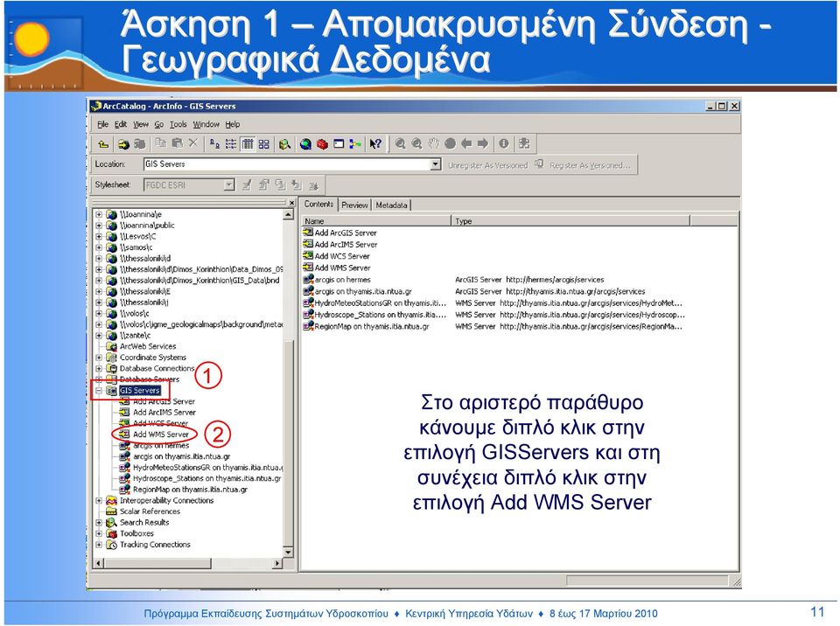Switch to the Contents tab
Viewport: 840px width, 626px height.
click(318, 204)
